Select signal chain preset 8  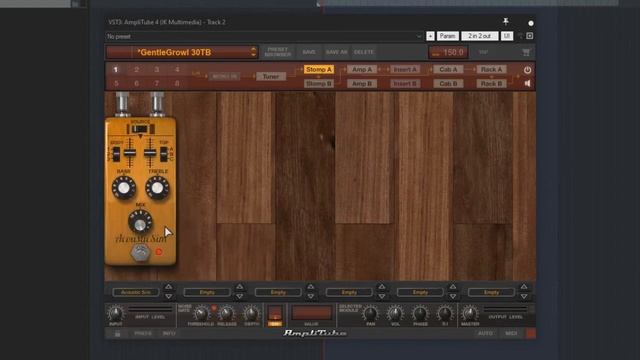[177, 83]
